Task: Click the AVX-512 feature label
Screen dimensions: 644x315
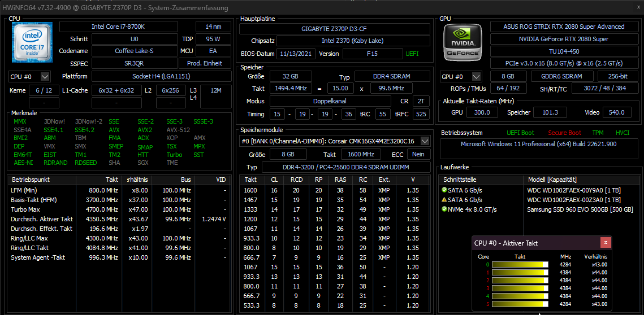Action: (178, 130)
